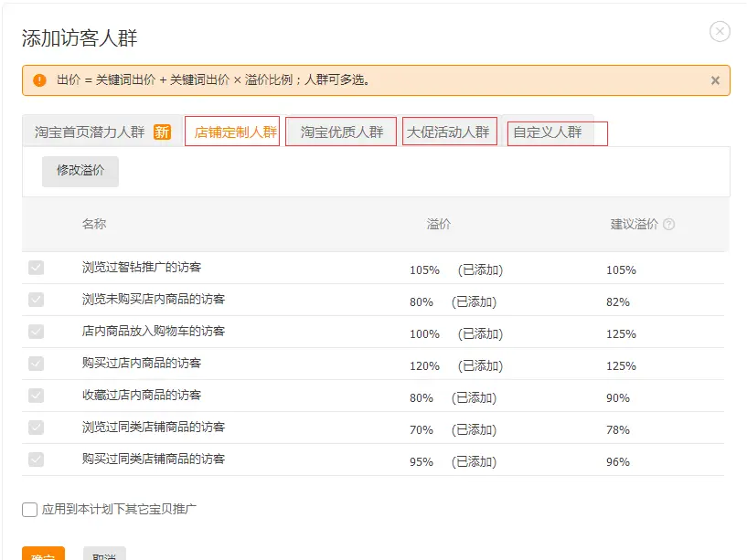Image resolution: width=747 pixels, height=560 pixels.
Task: Close the 添加访客人群 dialog
Action: [720, 31]
